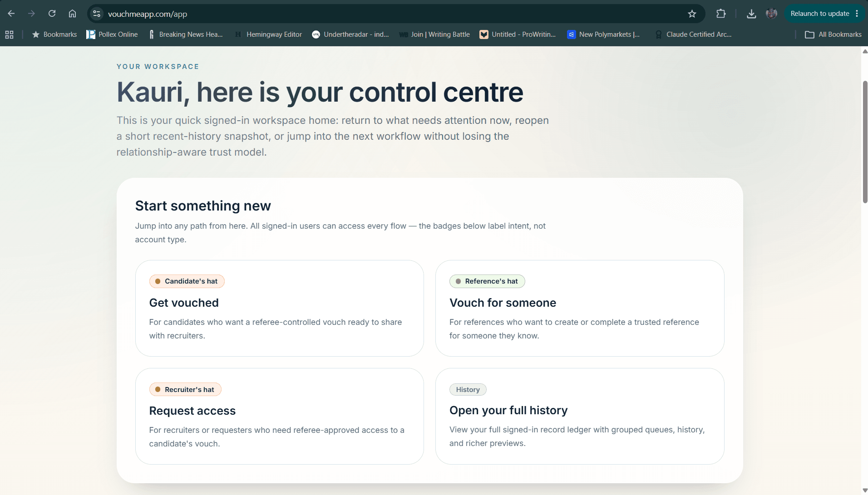Go back to the previous page
Screen dimensions: 868x495
coord(11,14)
